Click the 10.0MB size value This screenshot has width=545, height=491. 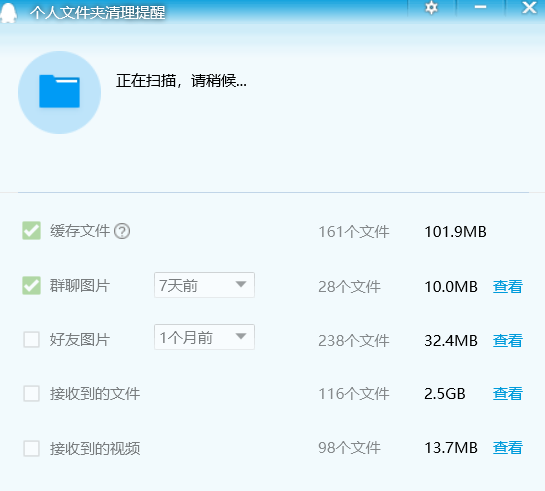pos(451,287)
